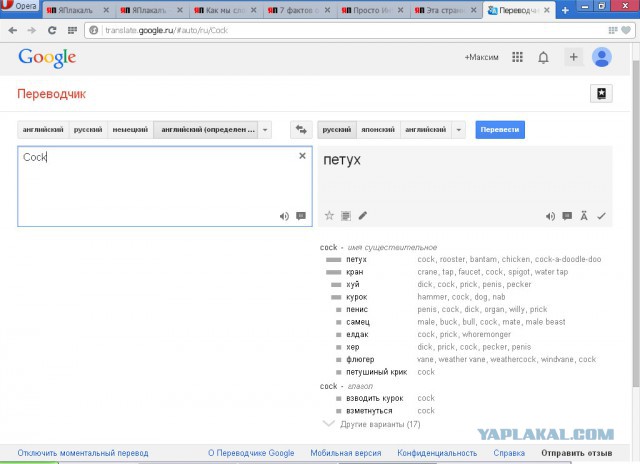Click the globe site info icon
This screenshot has height=464, width=640.
pos(93,30)
